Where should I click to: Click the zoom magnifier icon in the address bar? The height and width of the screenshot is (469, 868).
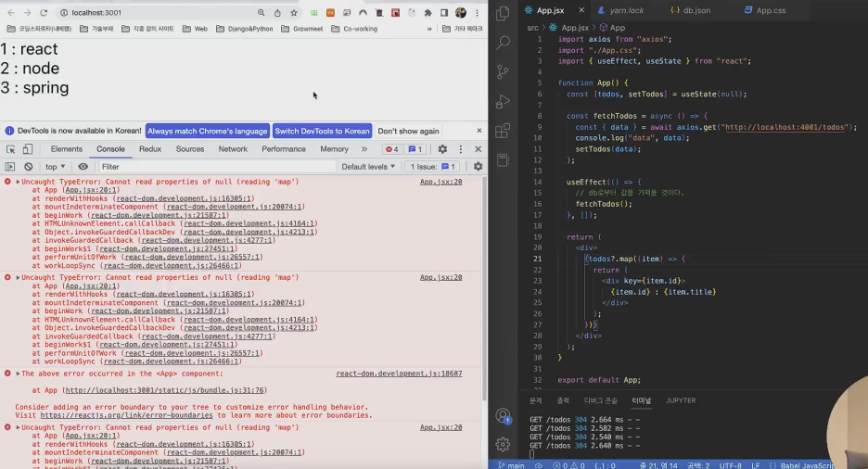(x=262, y=13)
